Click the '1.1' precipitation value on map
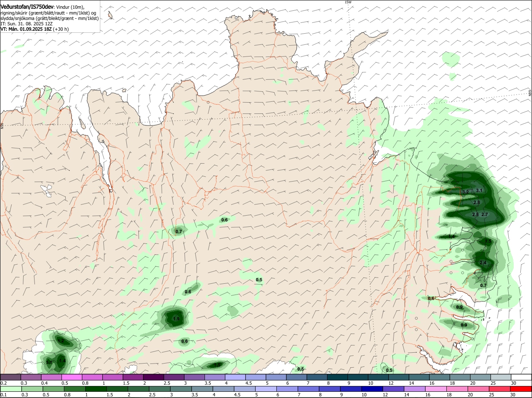Viewport: 532px width, 398px height. pos(49,362)
